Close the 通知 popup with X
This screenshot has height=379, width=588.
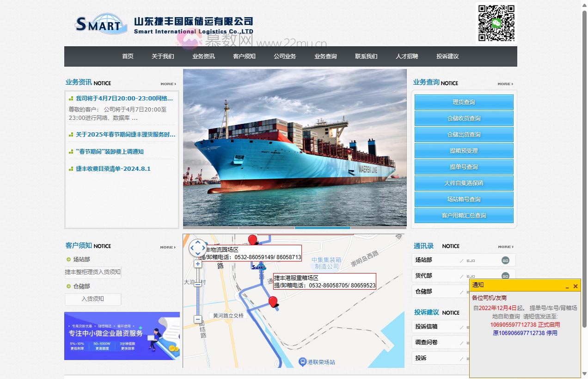tap(576, 286)
